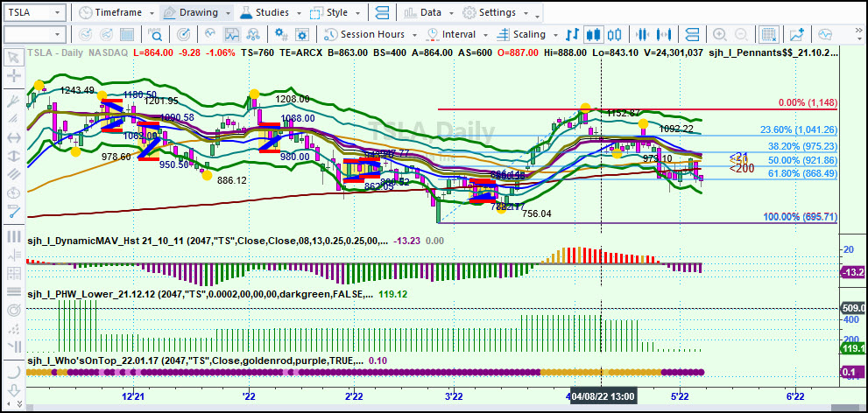Pick the vertical double-arrow measurement tool
The height and width of the screenshot is (413, 868).
click(14, 156)
